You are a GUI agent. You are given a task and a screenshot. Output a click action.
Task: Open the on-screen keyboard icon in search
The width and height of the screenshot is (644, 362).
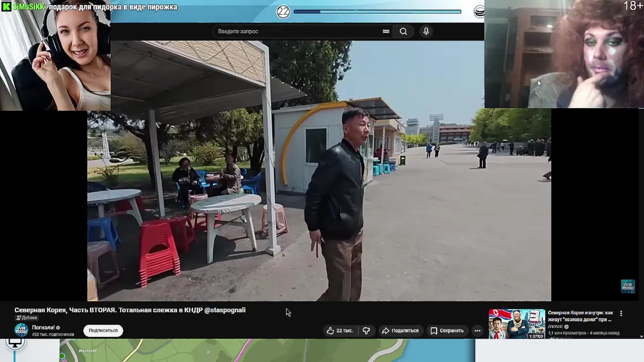pyautogui.click(x=386, y=31)
